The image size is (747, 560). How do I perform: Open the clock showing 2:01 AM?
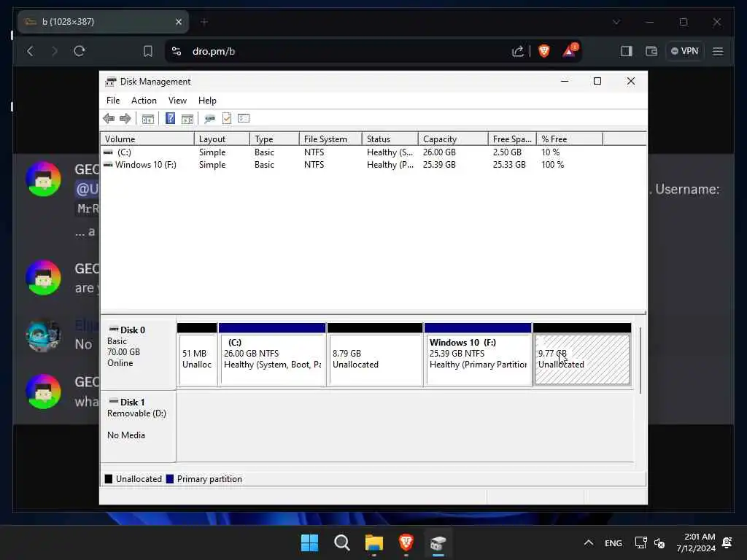[696, 542]
